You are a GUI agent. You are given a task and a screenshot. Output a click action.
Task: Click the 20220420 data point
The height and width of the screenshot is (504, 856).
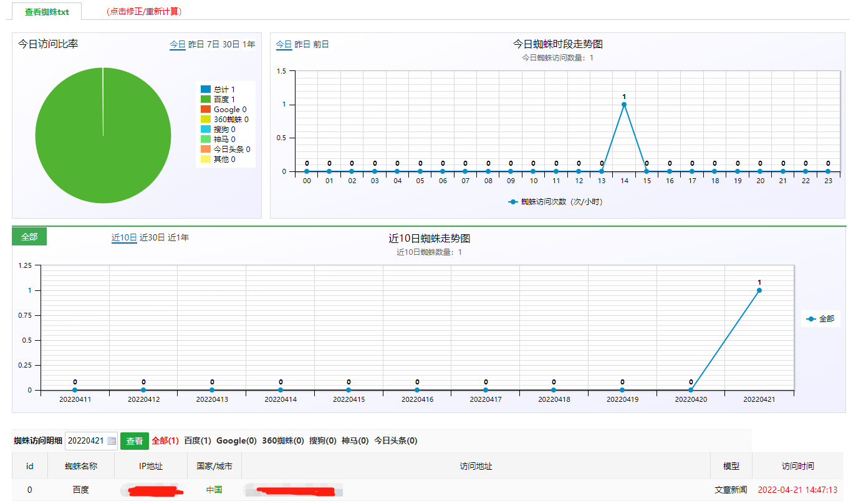(691, 390)
